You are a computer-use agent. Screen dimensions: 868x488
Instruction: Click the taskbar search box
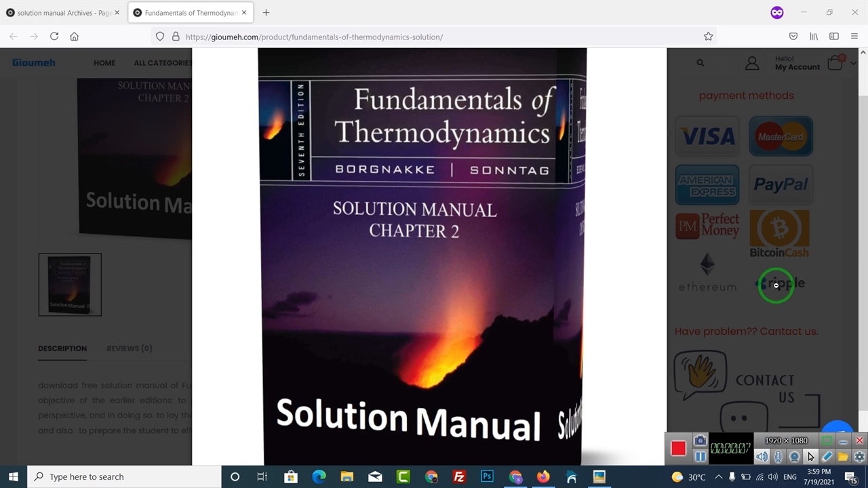coord(124,476)
